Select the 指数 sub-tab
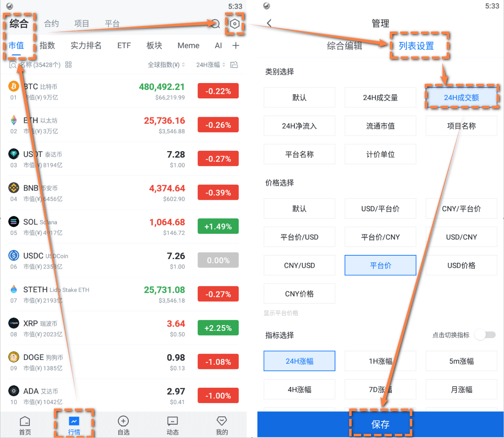 47,46
